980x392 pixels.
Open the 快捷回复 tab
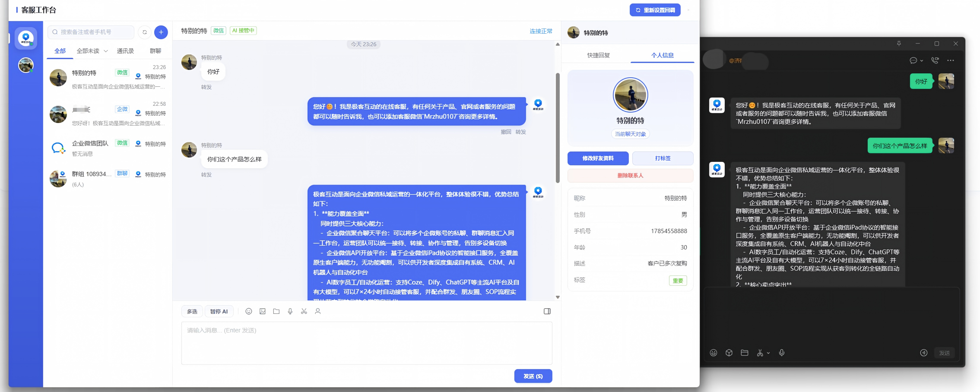point(599,55)
